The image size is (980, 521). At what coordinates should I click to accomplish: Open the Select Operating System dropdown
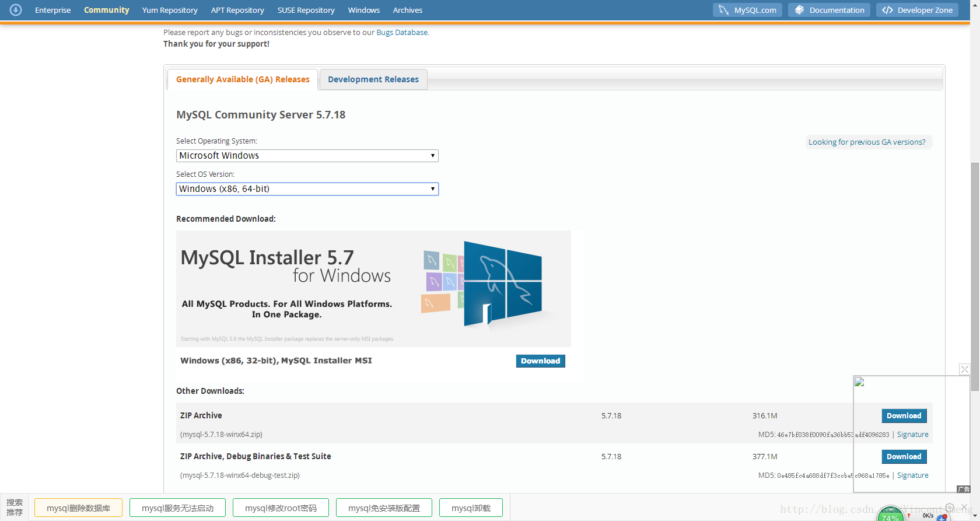(x=307, y=156)
